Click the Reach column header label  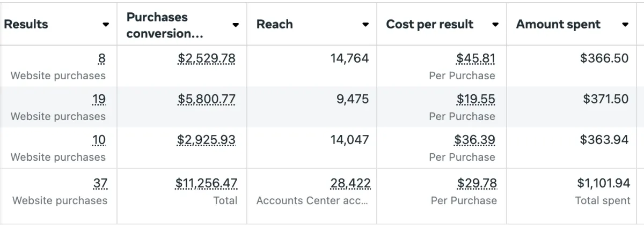[x=275, y=25]
